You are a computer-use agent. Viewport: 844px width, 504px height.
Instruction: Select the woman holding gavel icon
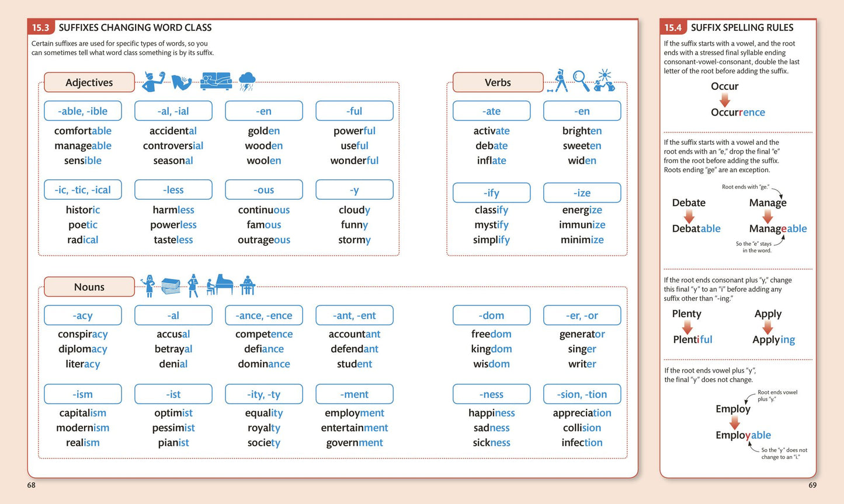(148, 286)
